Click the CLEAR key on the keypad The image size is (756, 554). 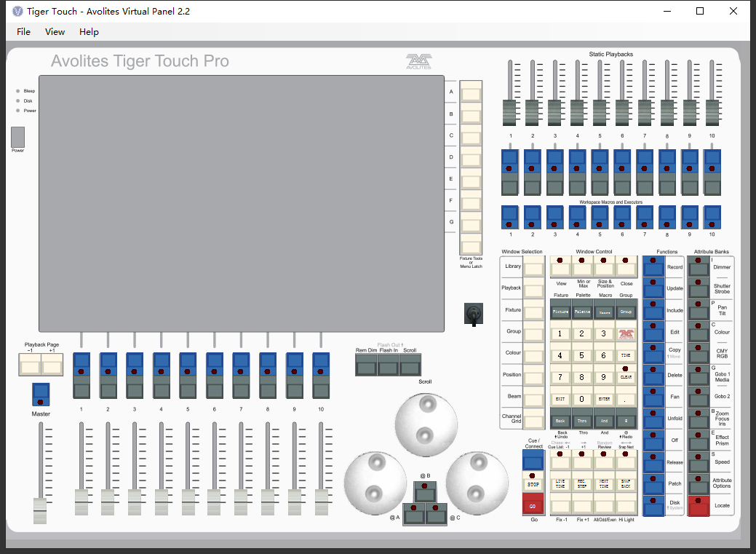pos(626,375)
